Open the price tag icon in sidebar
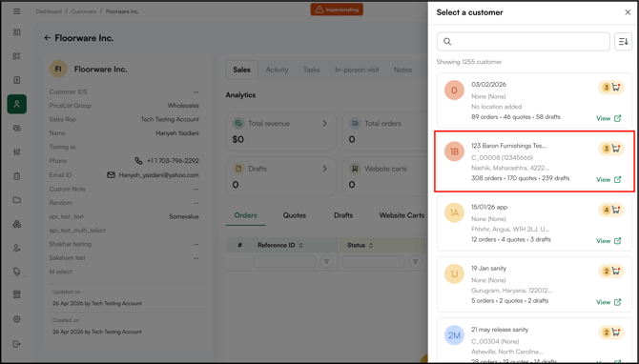The height and width of the screenshot is (364, 639). click(x=17, y=272)
